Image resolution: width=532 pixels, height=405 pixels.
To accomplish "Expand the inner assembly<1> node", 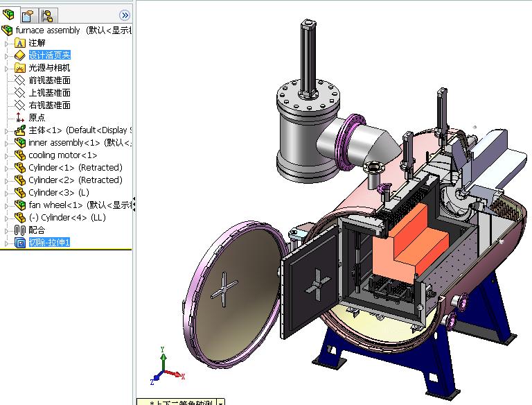I will tap(6, 144).
